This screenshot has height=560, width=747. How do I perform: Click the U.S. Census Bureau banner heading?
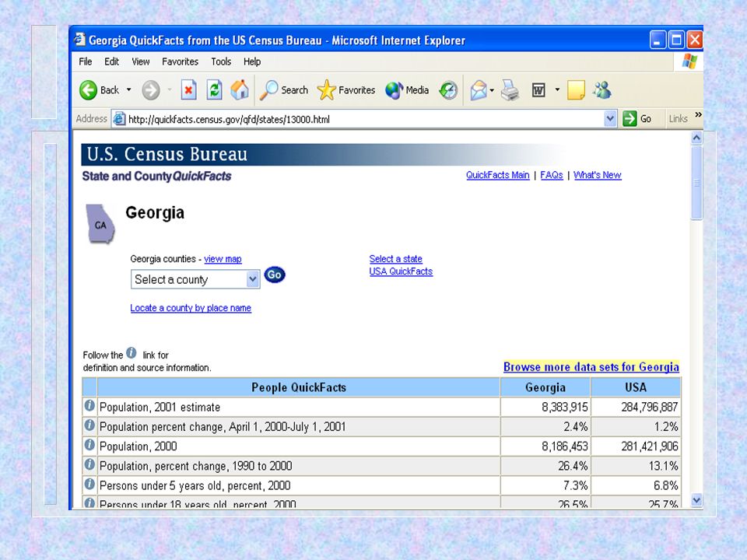pyautogui.click(x=167, y=154)
